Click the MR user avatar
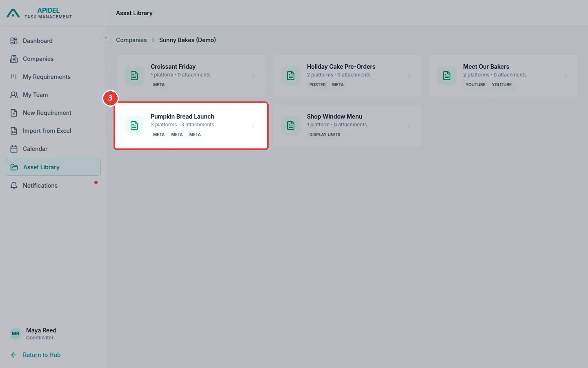 pyautogui.click(x=16, y=334)
